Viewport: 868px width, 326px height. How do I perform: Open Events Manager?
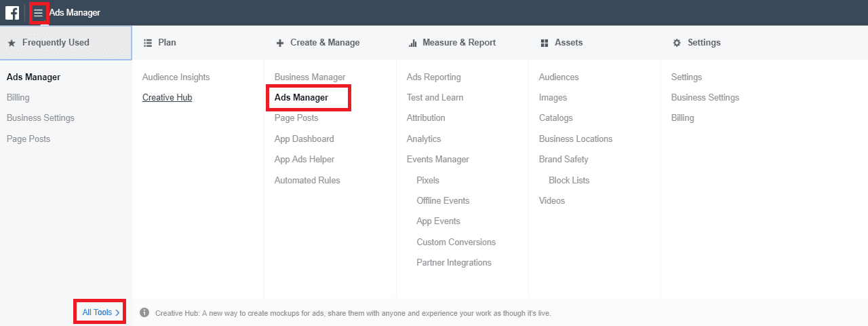click(x=438, y=159)
